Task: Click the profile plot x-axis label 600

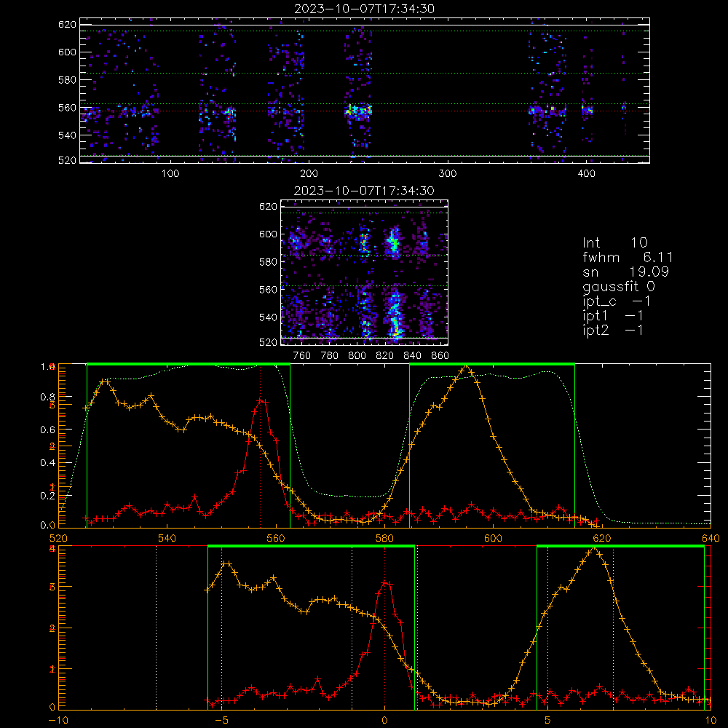Action: click(x=493, y=539)
